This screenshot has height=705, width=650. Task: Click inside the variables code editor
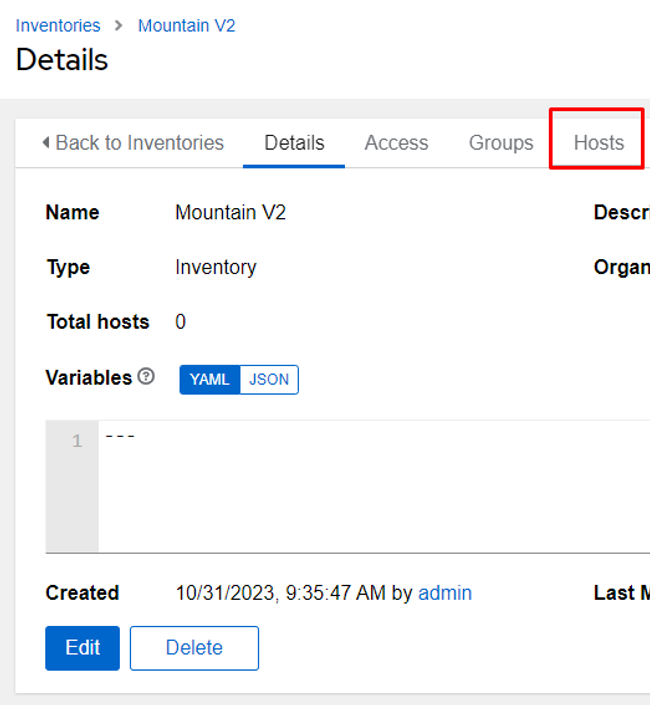click(x=374, y=486)
